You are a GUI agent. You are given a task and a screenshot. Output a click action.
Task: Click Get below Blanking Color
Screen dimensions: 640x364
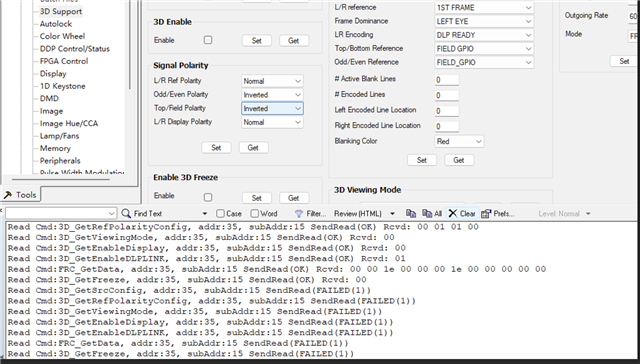pos(459,160)
